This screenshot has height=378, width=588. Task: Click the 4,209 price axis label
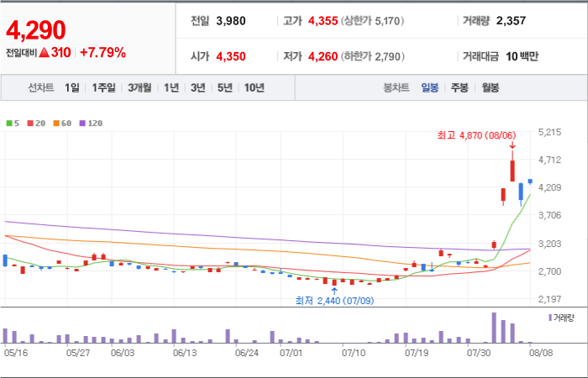point(549,187)
